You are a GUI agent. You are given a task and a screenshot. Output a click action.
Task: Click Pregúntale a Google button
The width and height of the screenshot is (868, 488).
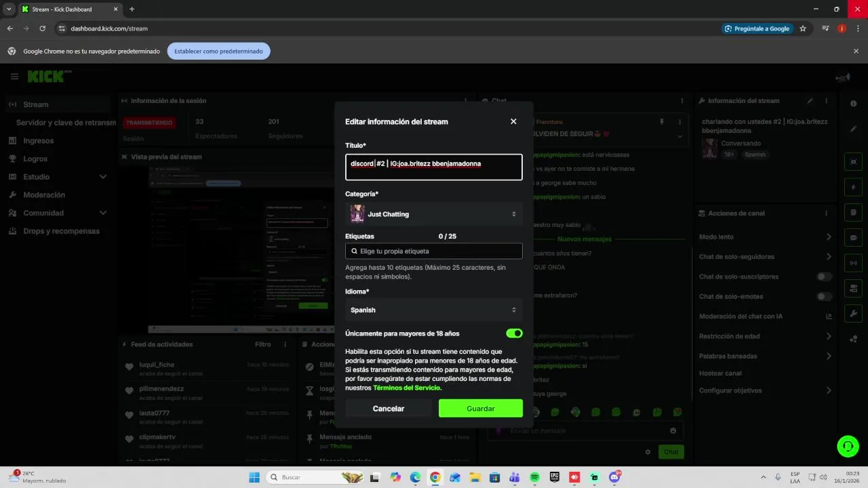tap(757, 28)
